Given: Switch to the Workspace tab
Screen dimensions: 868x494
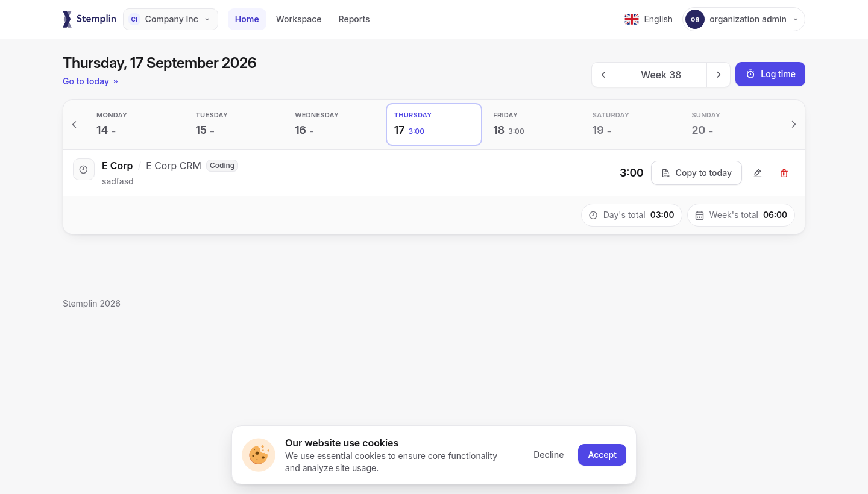Looking at the screenshot, I should (x=298, y=19).
